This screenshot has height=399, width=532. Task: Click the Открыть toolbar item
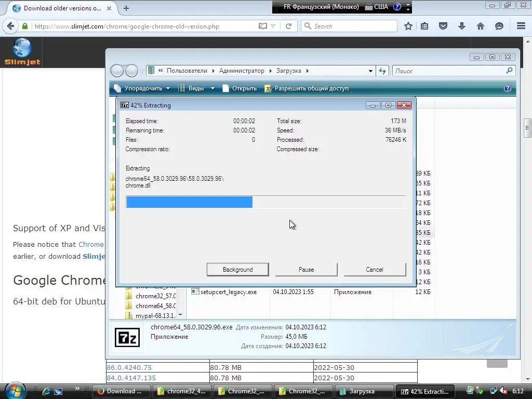click(x=240, y=88)
